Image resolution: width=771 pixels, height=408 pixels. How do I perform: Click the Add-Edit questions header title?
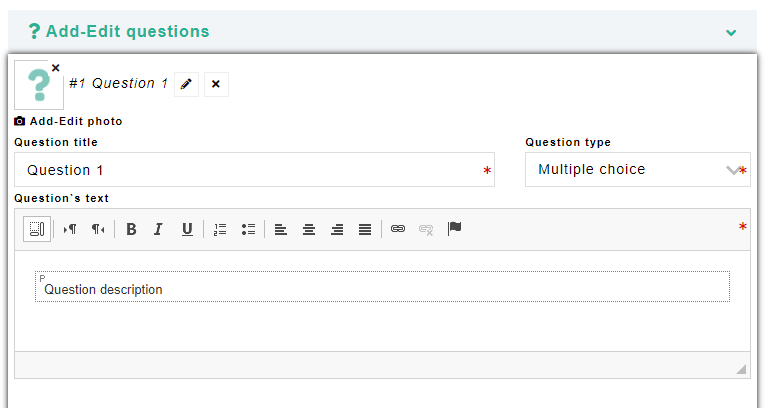click(x=127, y=31)
